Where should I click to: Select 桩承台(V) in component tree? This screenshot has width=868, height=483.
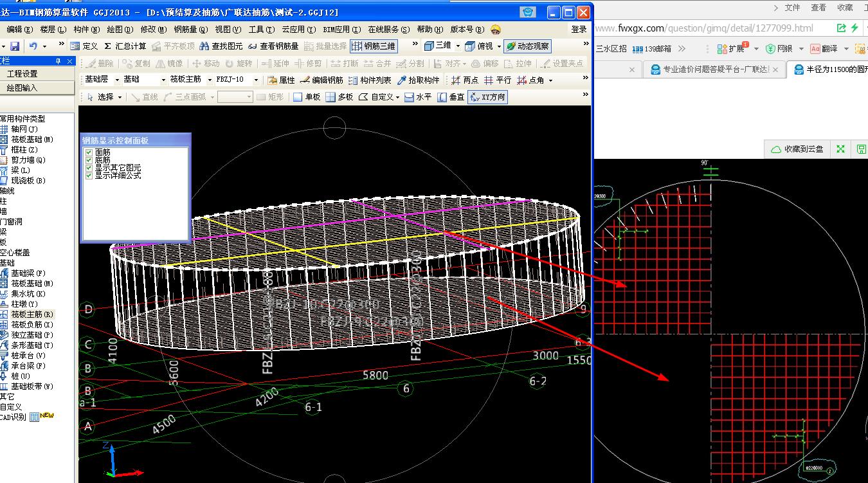click(x=23, y=356)
